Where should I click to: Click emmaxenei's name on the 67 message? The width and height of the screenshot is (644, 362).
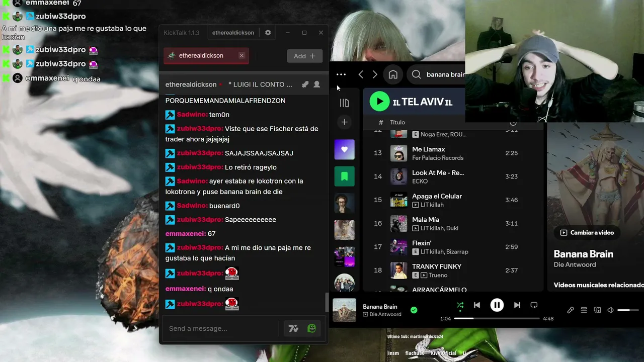(186, 234)
